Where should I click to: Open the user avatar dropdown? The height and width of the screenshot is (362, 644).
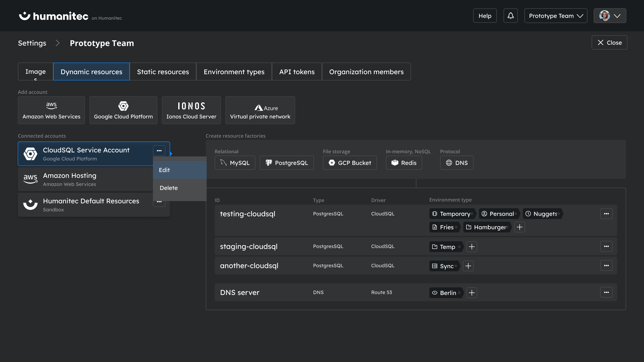[x=610, y=15]
